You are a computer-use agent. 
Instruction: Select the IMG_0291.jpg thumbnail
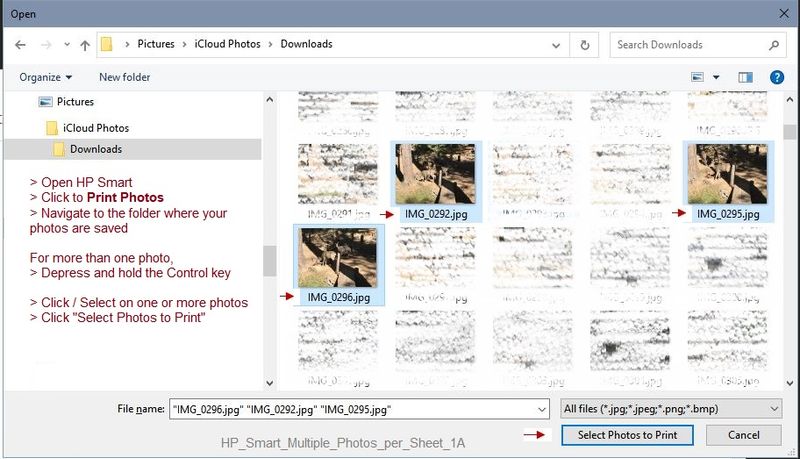(338, 174)
